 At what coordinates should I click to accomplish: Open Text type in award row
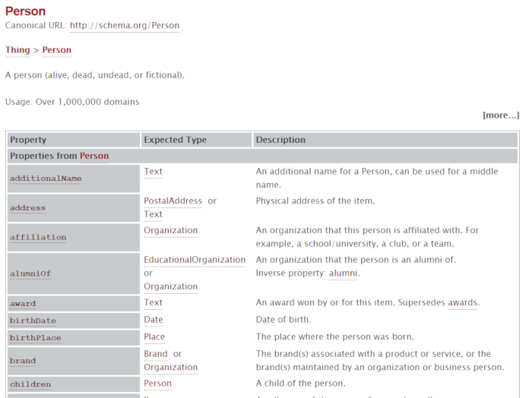[153, 303]
